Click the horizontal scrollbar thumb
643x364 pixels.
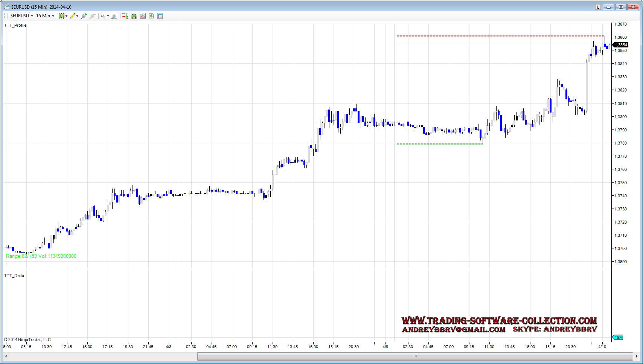415,356
